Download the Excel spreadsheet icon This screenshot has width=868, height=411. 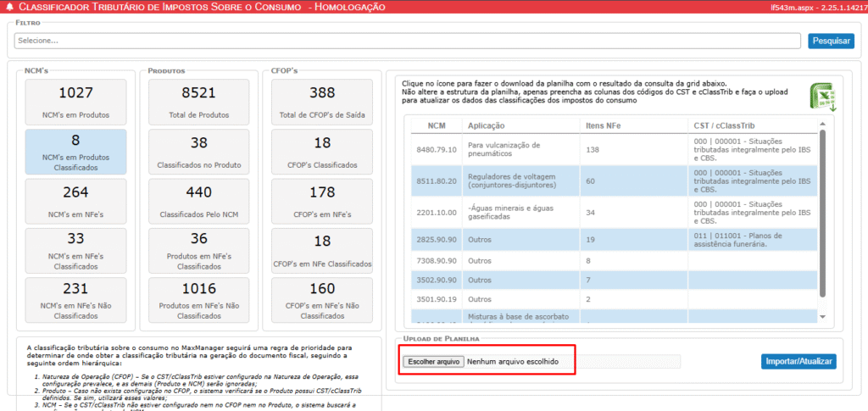coord(821,97)
